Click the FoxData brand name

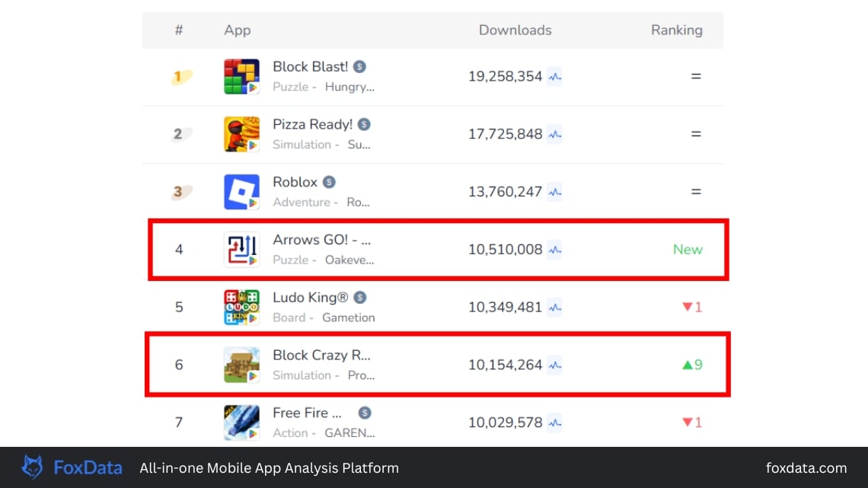pos(88,468)
